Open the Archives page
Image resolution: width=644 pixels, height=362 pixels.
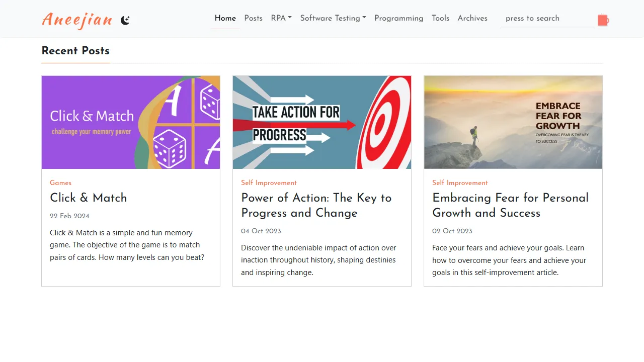(x=472, y=18)
